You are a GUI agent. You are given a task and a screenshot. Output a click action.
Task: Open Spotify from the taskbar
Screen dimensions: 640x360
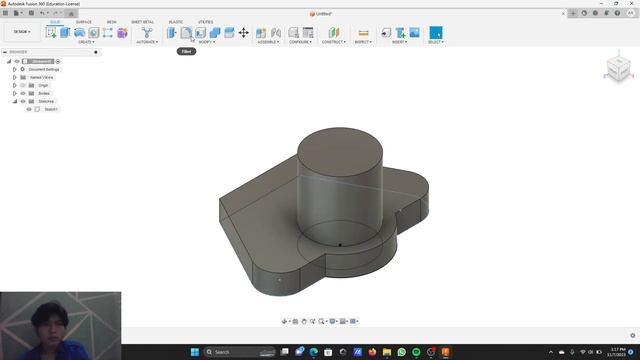416,352
